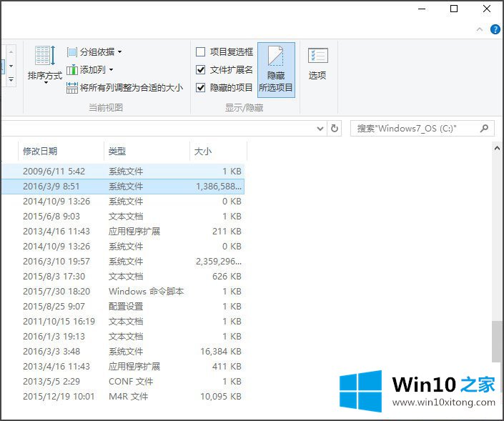Uncheck the 文件扩展名 checkbox

coord(201,70)
